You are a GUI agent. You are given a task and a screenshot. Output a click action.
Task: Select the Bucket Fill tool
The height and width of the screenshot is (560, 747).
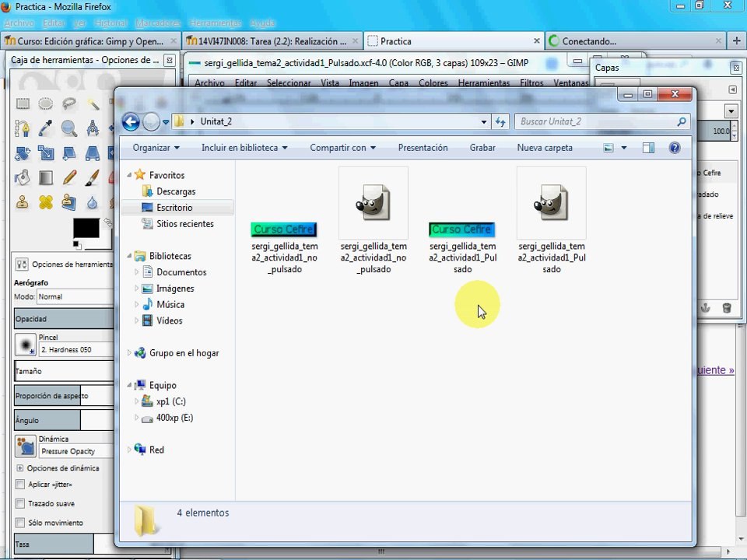(23, 177)
